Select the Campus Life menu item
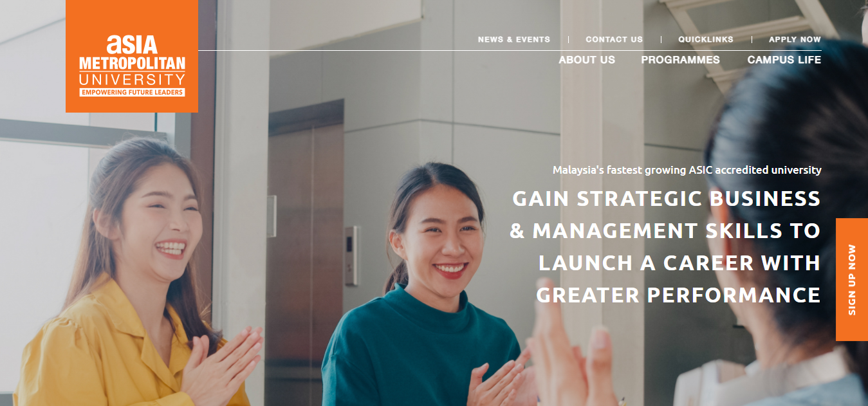 (784, 60)
